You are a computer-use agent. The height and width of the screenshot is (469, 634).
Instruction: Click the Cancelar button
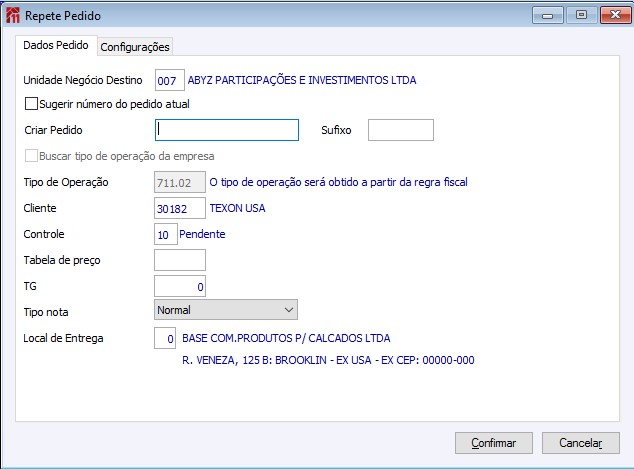[x=581, y=443]
